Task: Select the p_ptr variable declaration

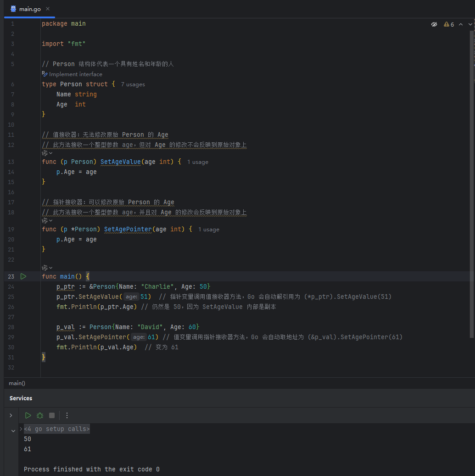Action: (65, 286)
